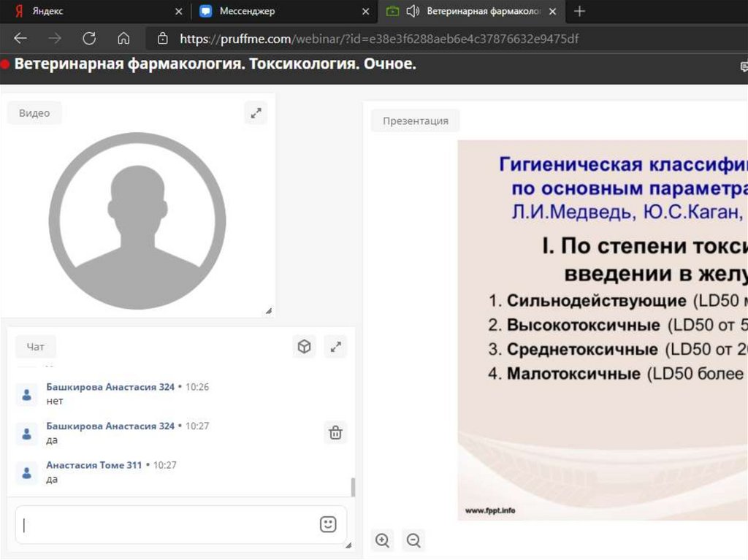This screenshot has width=748, height=560.
Task: Delete message using the trash bin icon
Action: click(335, 432)
